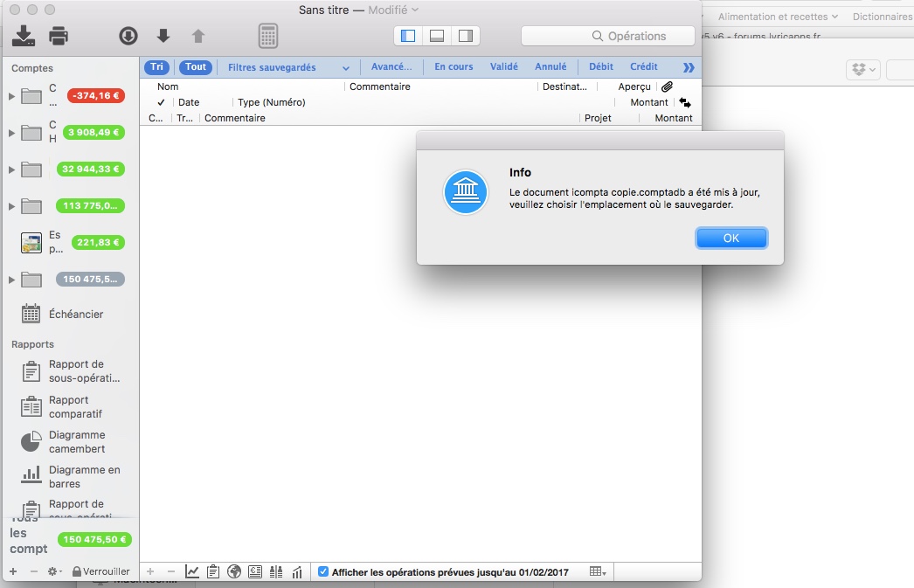
Task: Click the Aperçu column header
Action: pos(634,86)
